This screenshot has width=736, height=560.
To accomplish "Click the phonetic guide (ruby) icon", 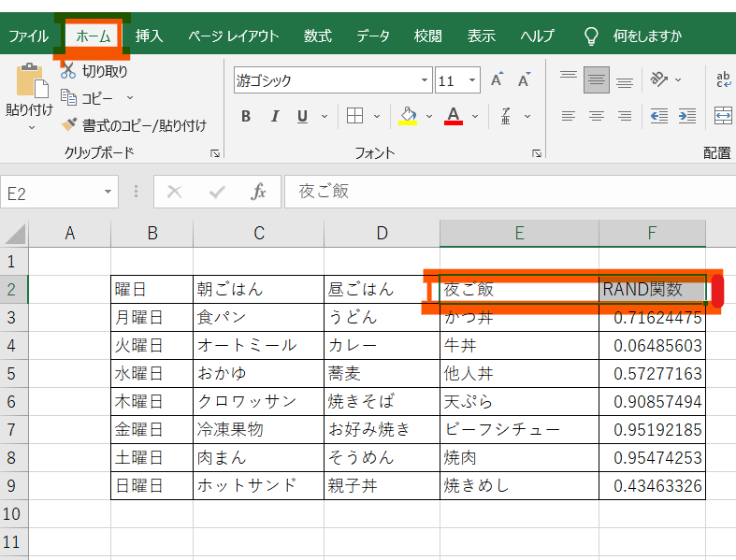I will pos(506,116).
